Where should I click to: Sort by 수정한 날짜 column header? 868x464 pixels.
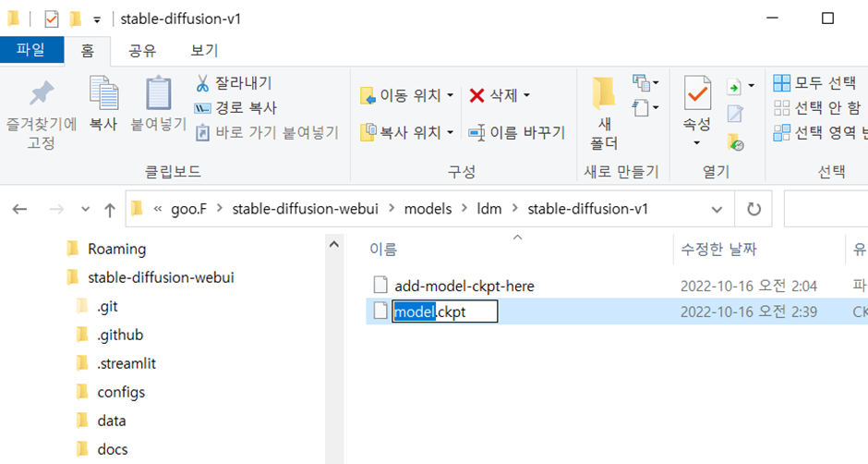(x=718, y=250)
